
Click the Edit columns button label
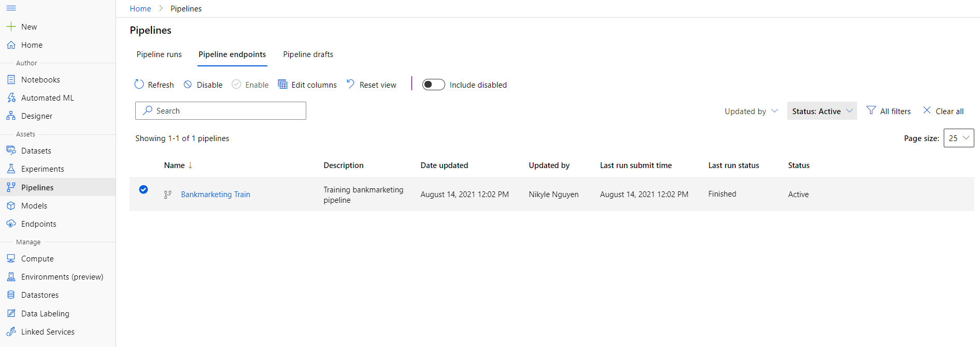[314, 85]
